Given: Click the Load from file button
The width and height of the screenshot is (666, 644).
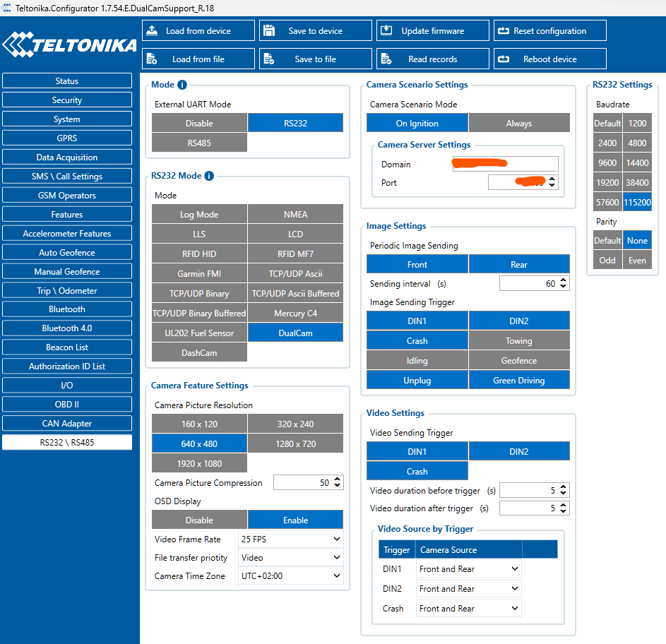Looking at the screenshot, I should point(198,59).
